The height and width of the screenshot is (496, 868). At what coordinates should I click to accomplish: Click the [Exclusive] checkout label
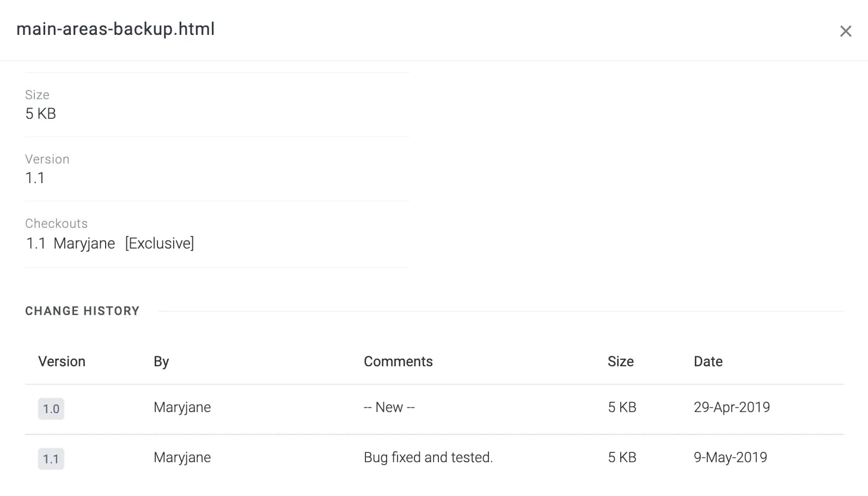pos(160,243)
